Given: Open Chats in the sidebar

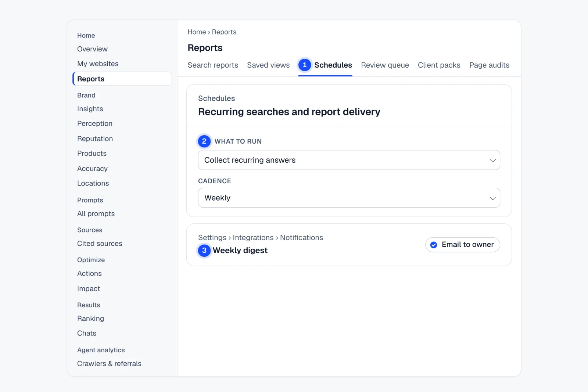Looking at the screenshot, I should pos(87,333).
